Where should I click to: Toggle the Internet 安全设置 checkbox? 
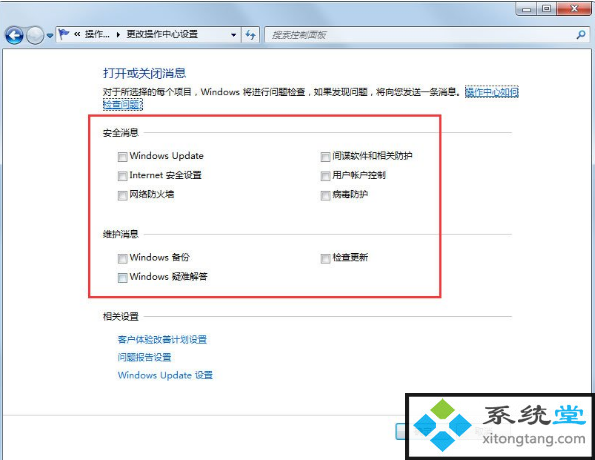(123, 176)
